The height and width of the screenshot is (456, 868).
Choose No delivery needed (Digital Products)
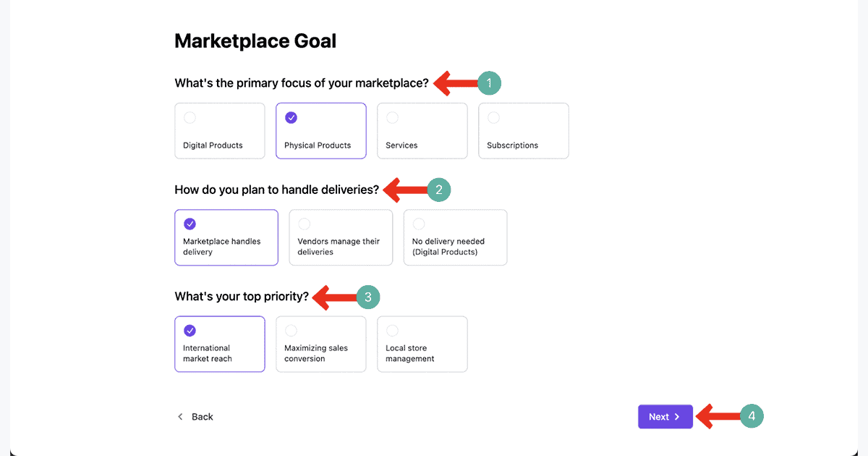(x=455, y=237)
